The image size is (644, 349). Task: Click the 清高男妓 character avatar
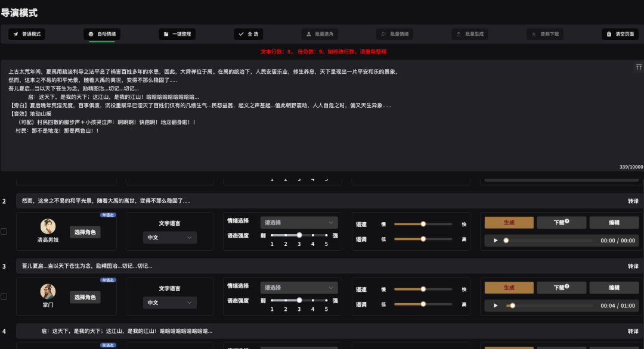[48, 226]
